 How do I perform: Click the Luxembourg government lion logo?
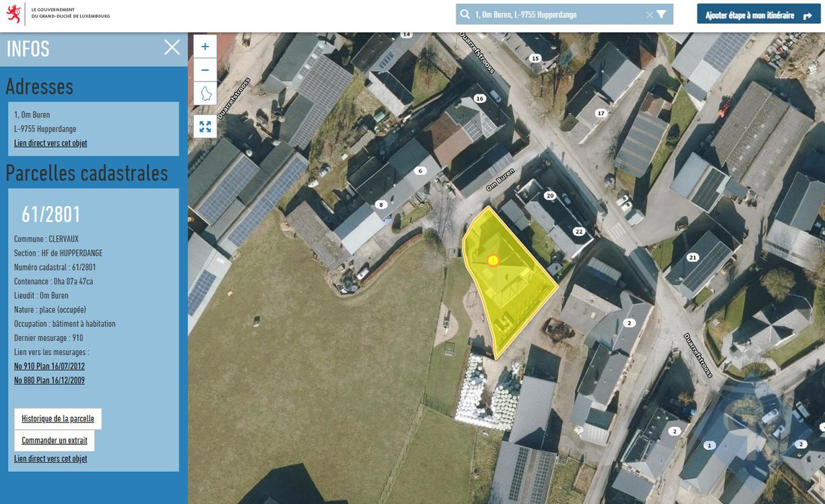click(x=14, y=14)
